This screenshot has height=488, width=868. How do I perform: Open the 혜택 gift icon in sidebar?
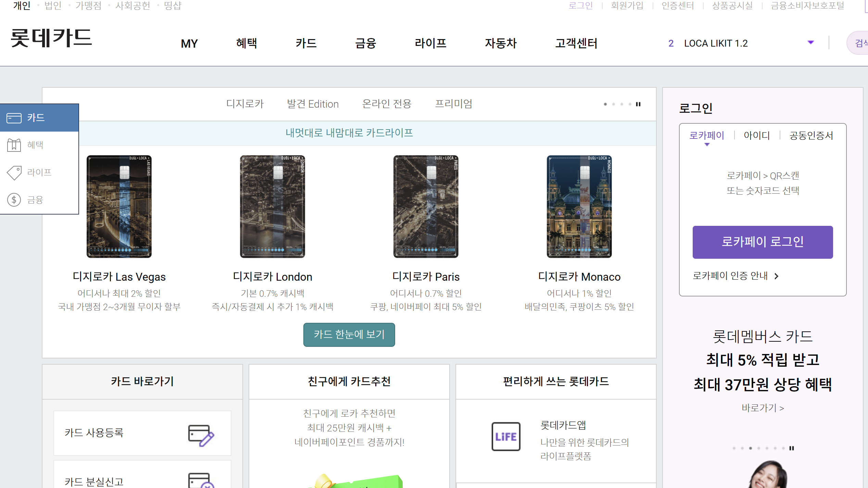14,145
